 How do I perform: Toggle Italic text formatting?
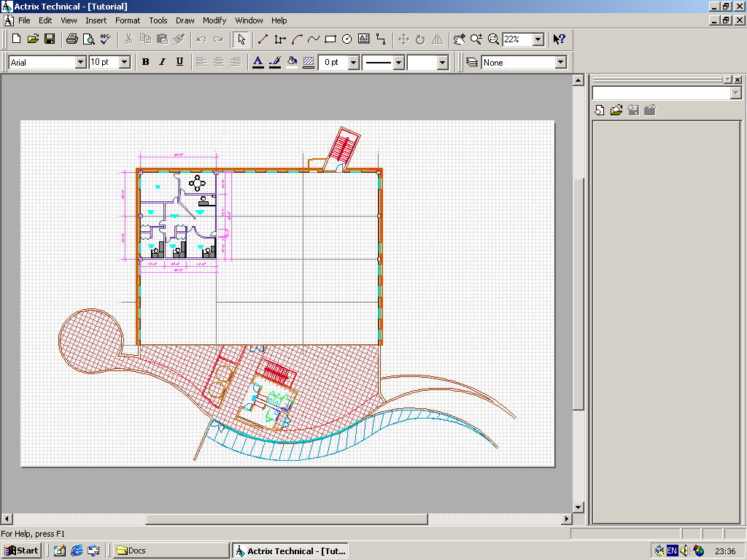point(162,63)
